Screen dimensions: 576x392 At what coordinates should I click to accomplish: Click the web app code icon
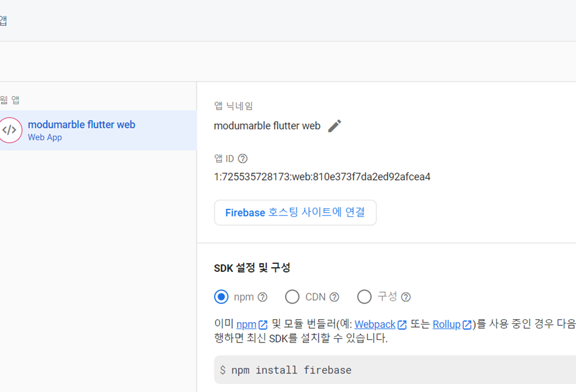[10, 130]
